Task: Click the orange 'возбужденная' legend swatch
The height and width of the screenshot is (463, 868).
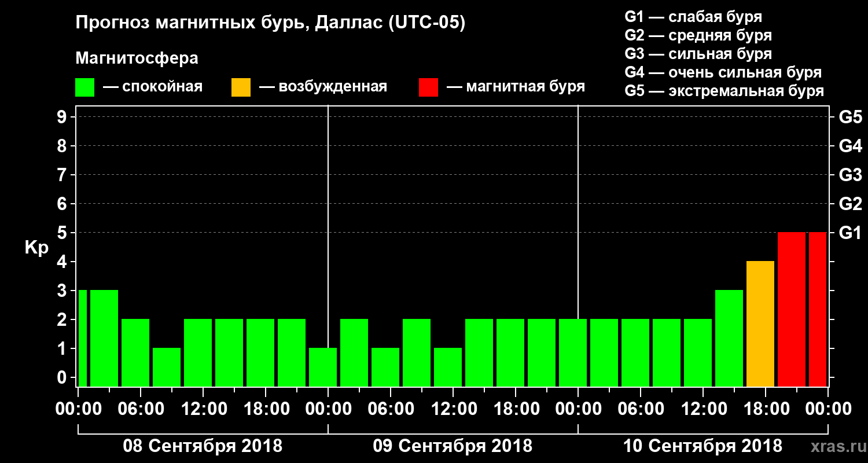Action: (x=241, y=87)
